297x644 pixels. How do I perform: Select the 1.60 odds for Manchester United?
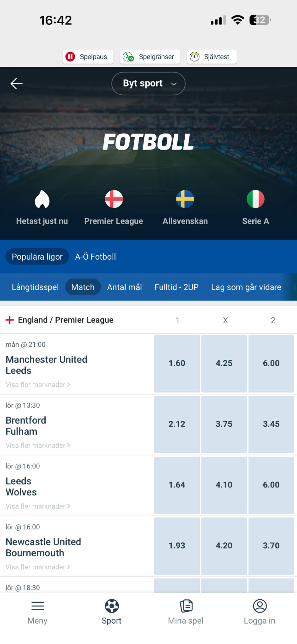(x=177, y=363)
